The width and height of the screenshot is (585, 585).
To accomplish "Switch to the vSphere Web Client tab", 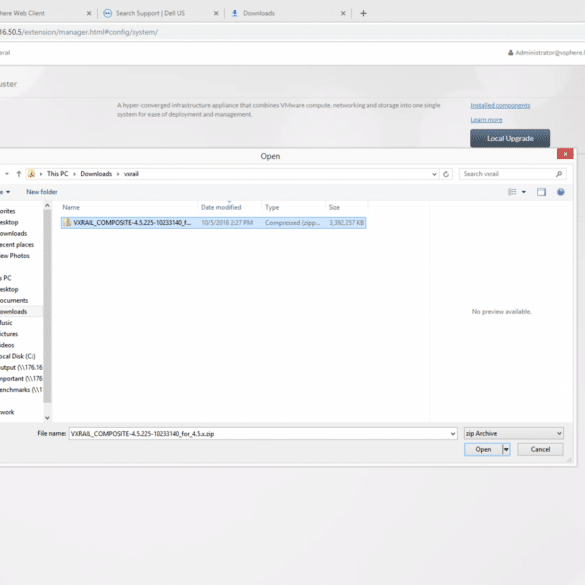I will point(22,13).
